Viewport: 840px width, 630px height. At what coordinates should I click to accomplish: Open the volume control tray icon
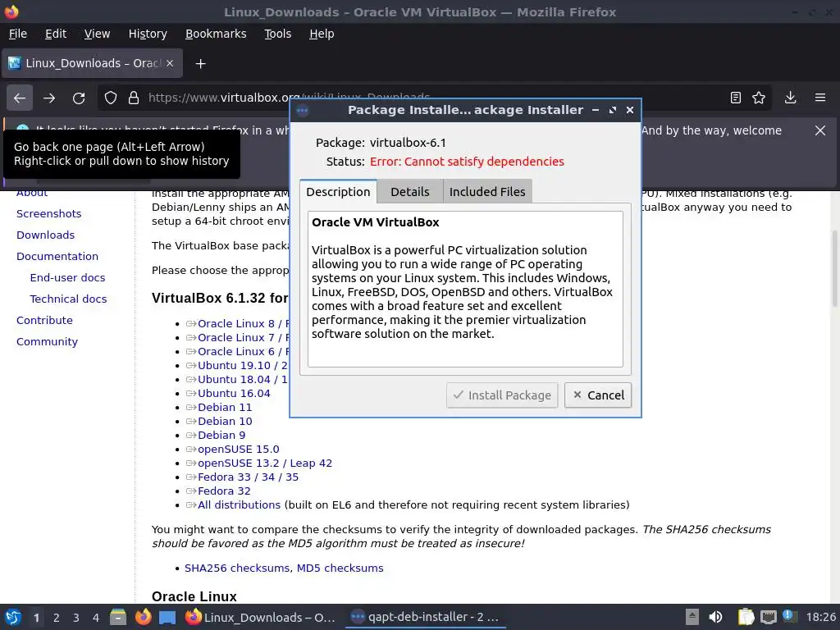click(x=715, y=617)
